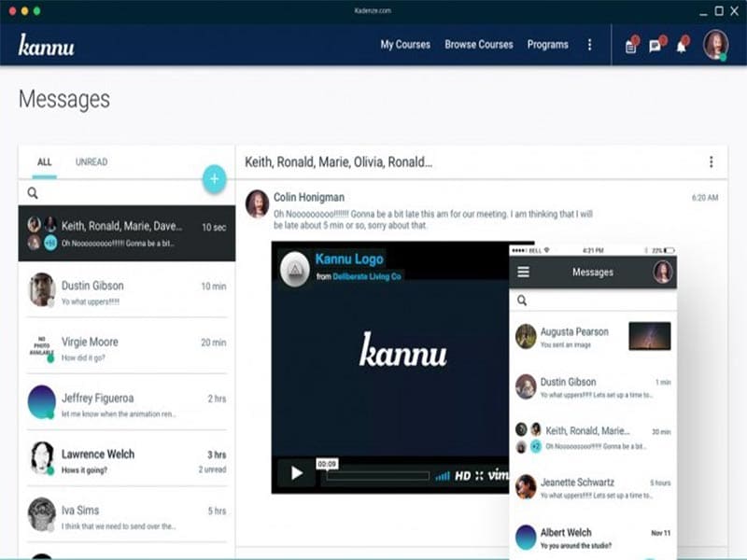Viewport: 747px width, 560px height.
Task: Select Keith, Ronald, Marie, Dave conversation
Action: tap(127, 233)
